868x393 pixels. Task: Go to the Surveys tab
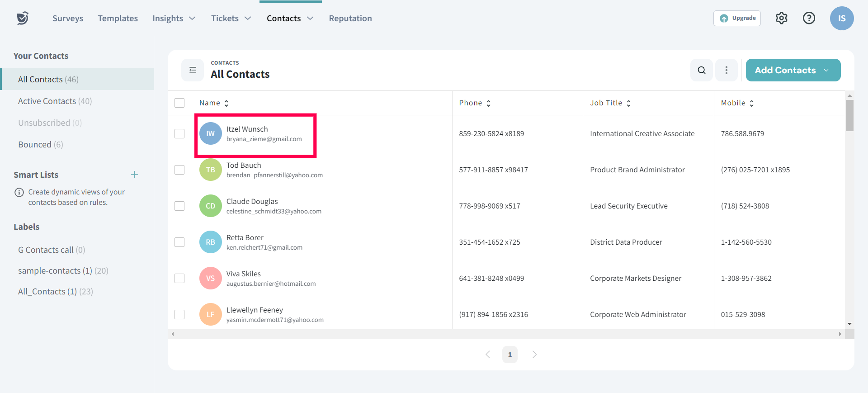point(68,19)
